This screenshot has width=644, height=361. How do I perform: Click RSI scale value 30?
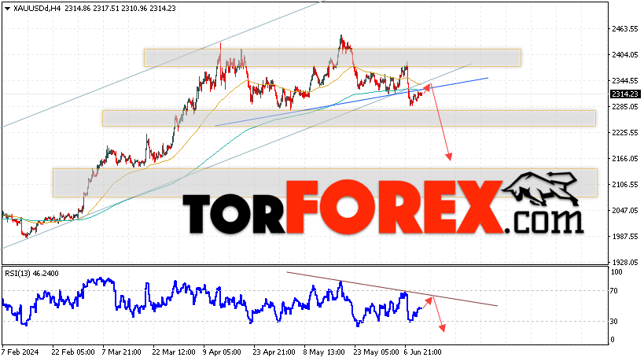[613, 322]
